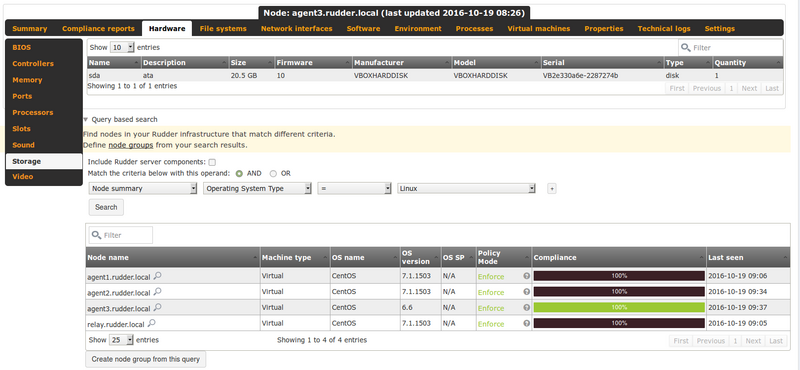Screen dimensions: 800x370
Task: Toggle Include Rudder server components checkbox
Action: 212,162
